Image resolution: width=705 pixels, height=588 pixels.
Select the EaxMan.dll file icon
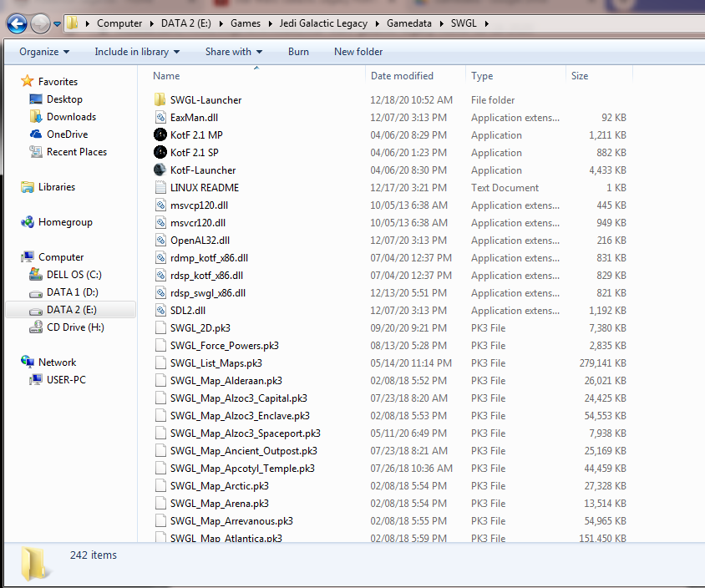[160, 117]
